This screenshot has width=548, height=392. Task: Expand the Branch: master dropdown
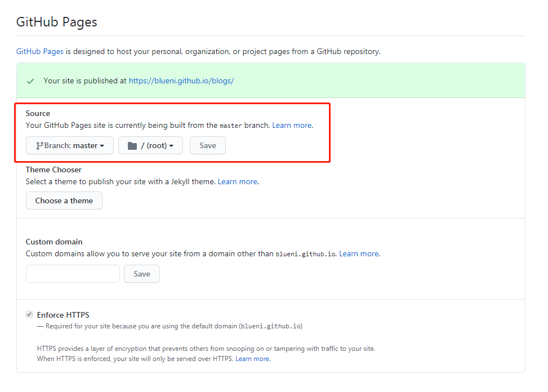(70, 145)
